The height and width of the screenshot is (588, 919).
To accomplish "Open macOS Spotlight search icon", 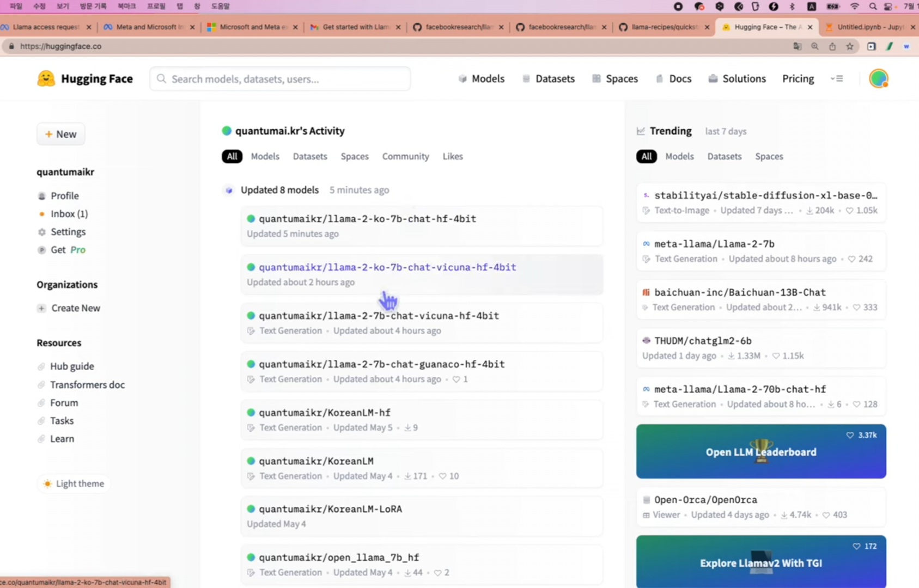I will [873, 7].
